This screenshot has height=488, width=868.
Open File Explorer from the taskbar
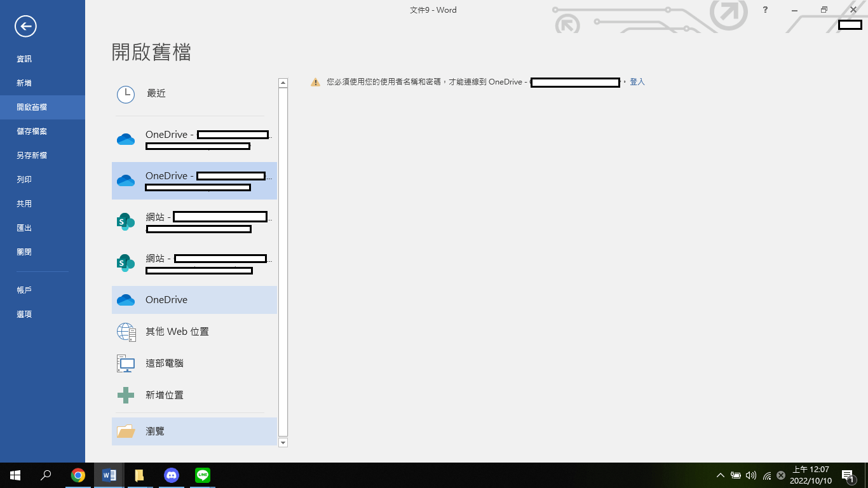[x=140, y=475]
